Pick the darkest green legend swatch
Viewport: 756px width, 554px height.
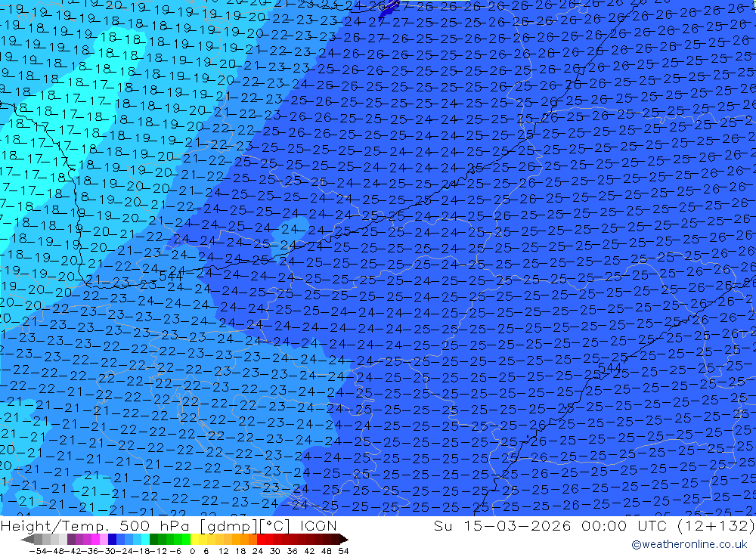pyautogui.click(x=153, y=539)
